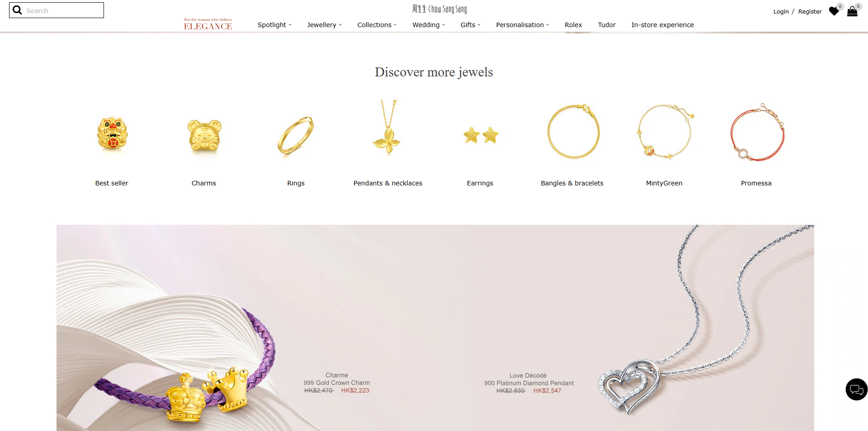Click the search magnifier icon
Image resolution: width=868 pixels, height=431 pixels.
tap(17, 10)
